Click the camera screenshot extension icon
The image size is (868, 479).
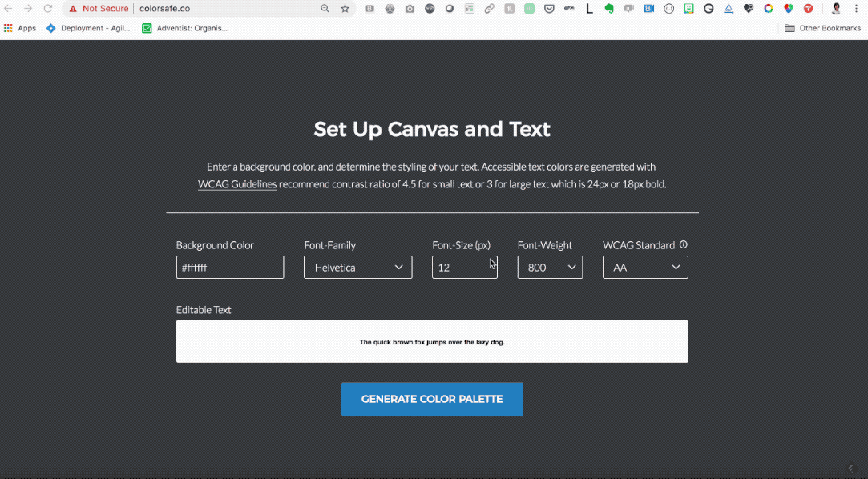(x=410, y=8)
